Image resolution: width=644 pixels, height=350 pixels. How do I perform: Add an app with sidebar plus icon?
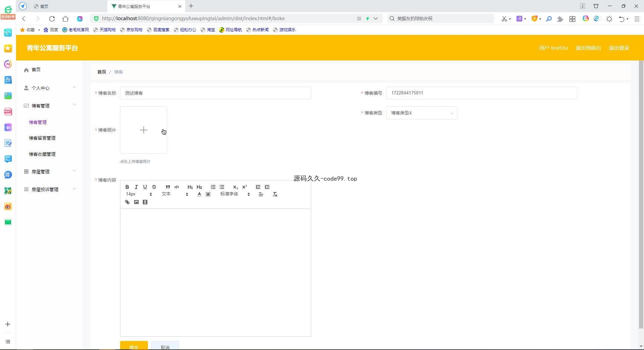[8, 324]
